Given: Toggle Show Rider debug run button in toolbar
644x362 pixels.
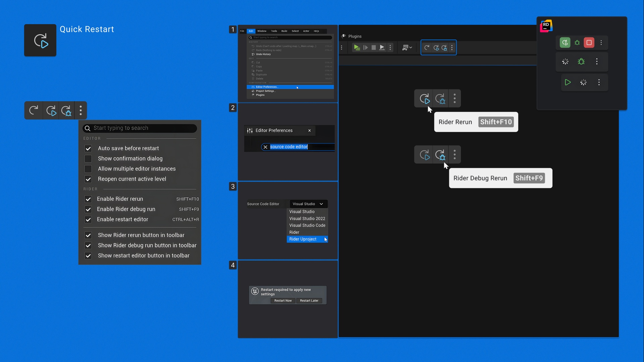Looking at the screenshot, I should tap(88, 246).
